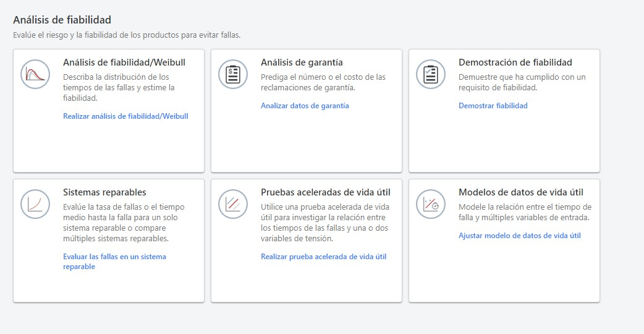This screenshot has width=644, height=334.
Task: Click the reliability demonstration checklist icon
Action: 431,74
